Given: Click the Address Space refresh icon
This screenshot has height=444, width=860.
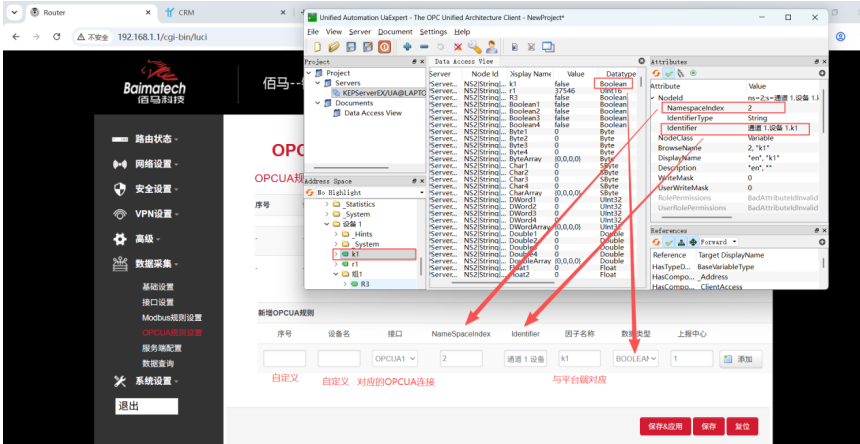Looking at the screenshot, I should pos(310,192).
